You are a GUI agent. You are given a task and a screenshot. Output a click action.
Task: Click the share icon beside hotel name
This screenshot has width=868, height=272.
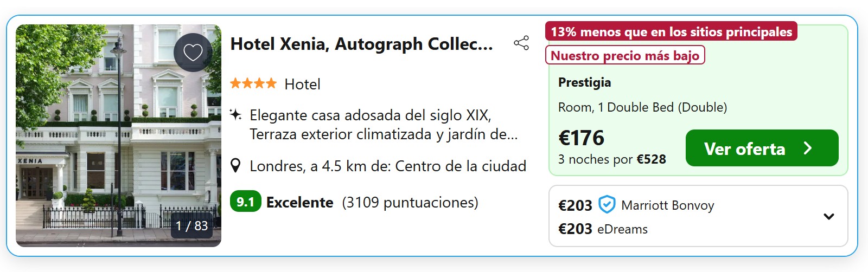pyautogui.click(x=521, y=43)
